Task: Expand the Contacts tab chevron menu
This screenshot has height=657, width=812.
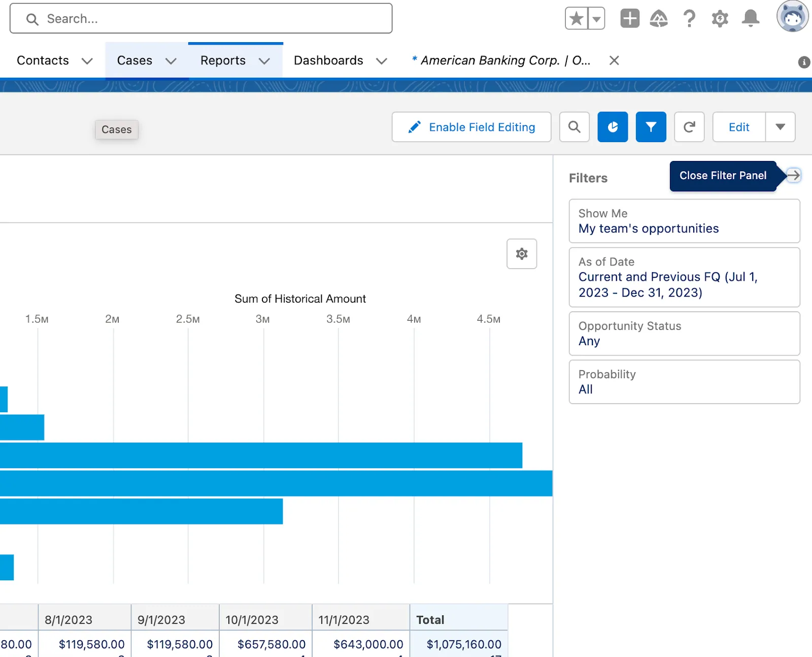Action: pos(87,61)
